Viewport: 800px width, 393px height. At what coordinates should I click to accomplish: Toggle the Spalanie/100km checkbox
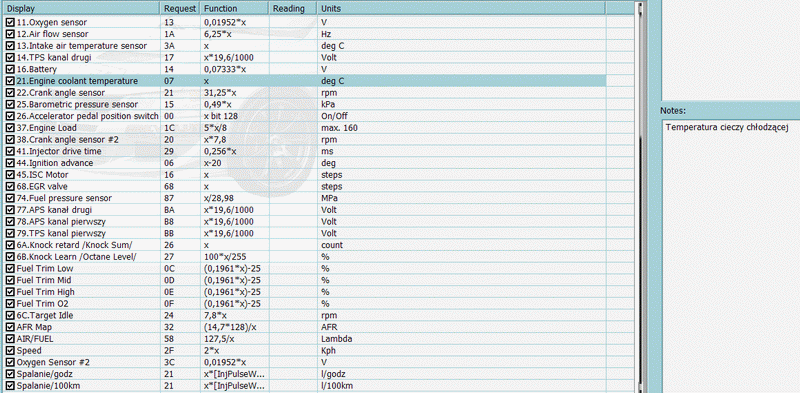(10, 386)
